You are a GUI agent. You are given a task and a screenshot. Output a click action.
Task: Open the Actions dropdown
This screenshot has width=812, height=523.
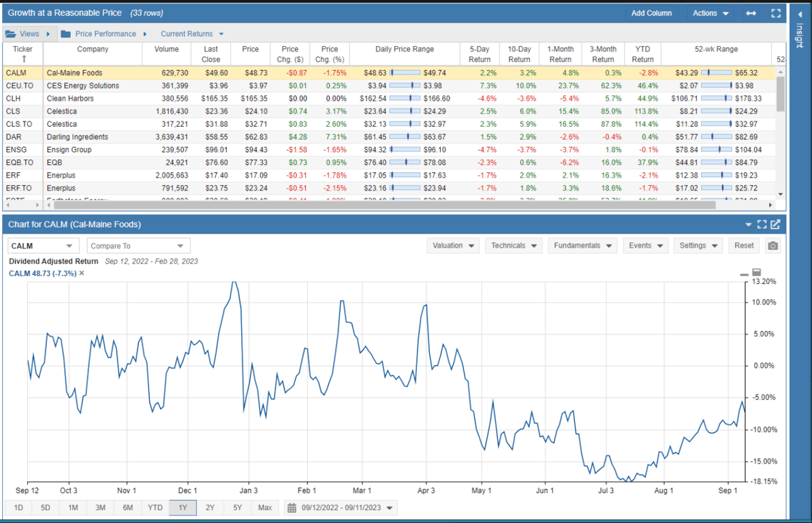[710, 14]
